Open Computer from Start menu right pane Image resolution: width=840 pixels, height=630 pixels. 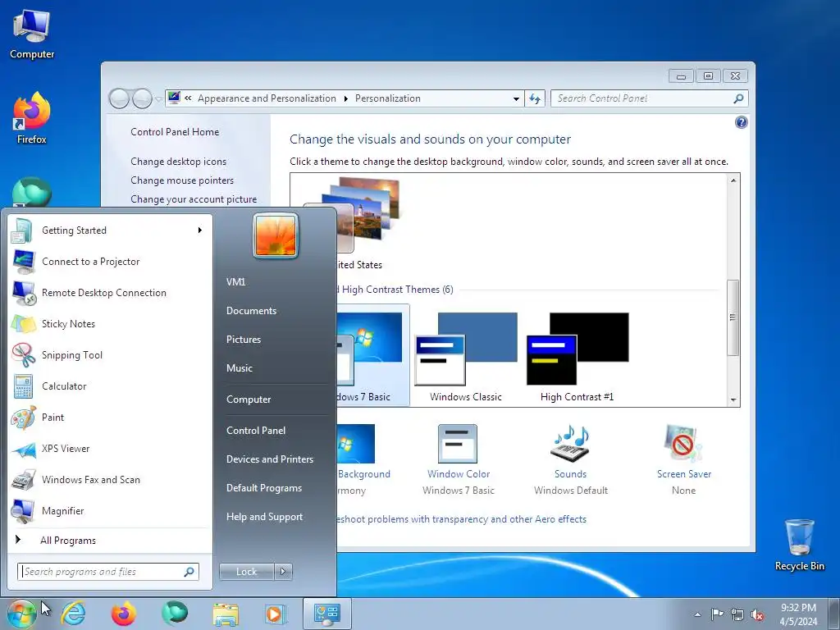pyautogui.click(x=249, y=399)
